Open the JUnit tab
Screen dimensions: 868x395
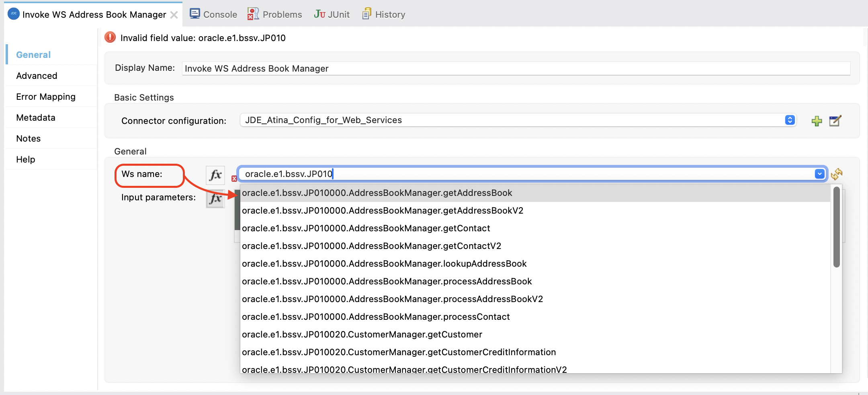point(332,14)
